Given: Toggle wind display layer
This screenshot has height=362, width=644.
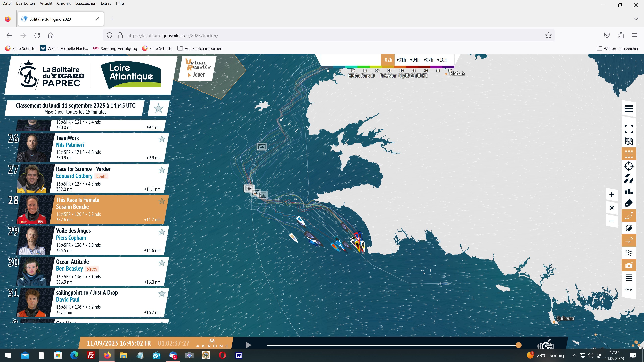Looking at the screenshot, I should tap(629, 240).
